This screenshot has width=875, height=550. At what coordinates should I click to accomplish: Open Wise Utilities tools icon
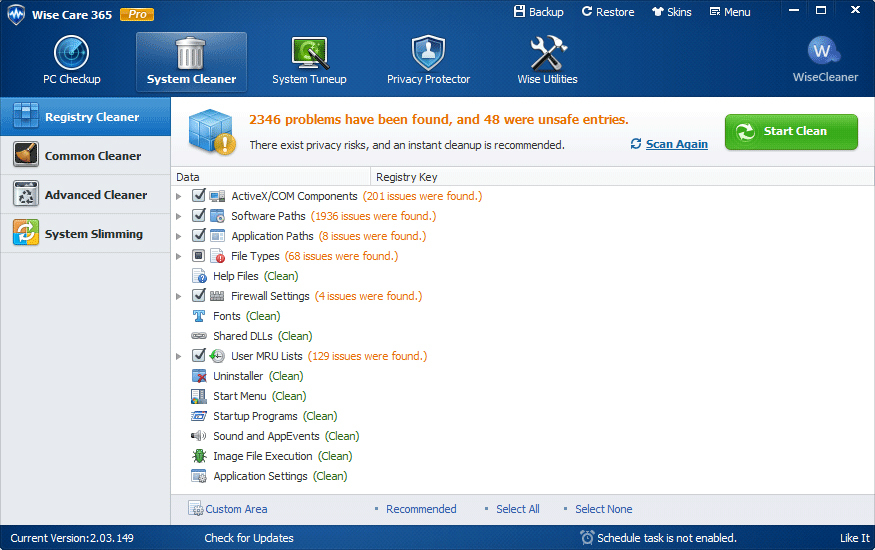click(x=547, y=53)
